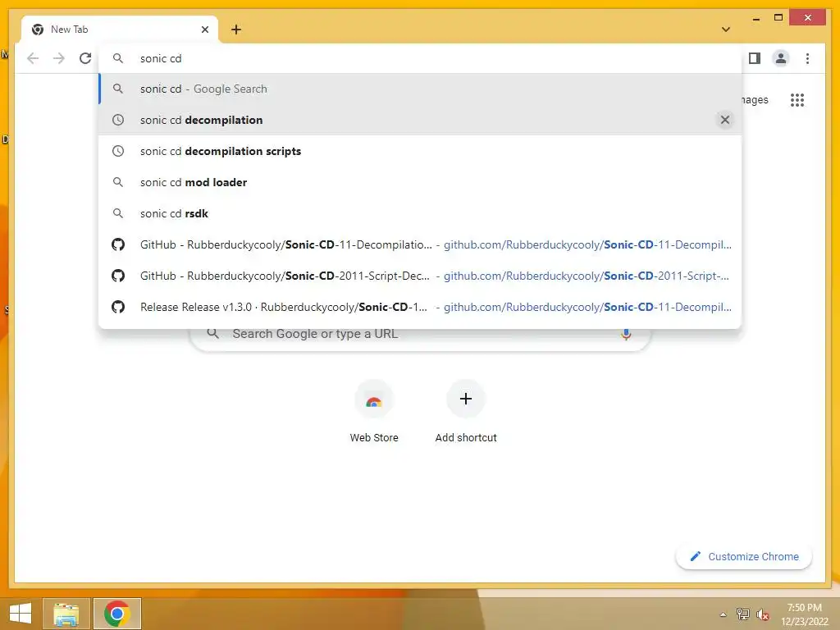The width and height of the screenshot is (840, 630).
Task: Open GitHub Sonic-CD-2011-Script-Decompilation suggestion
Action: pos(420,276)
